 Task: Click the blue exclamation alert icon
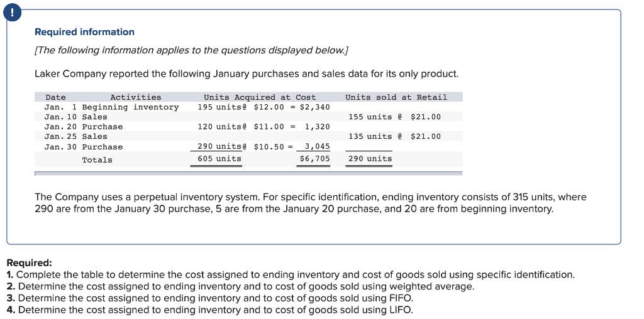point(9,12)
